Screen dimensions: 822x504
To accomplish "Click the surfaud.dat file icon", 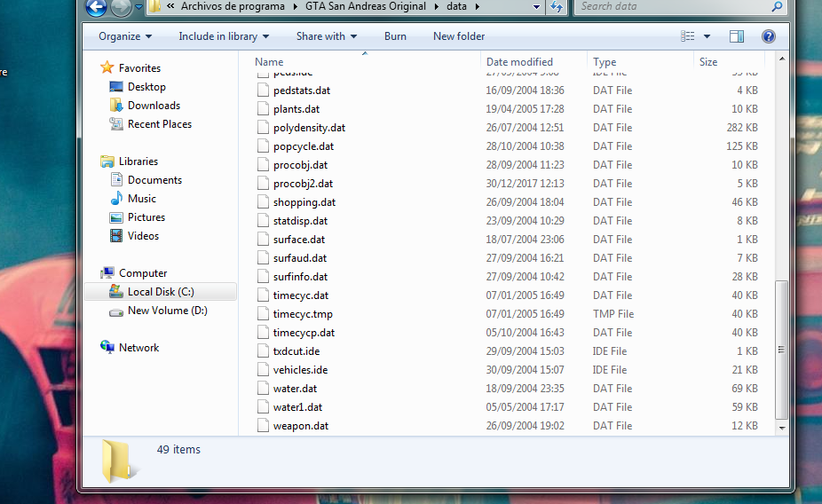I will pos(263,257).
